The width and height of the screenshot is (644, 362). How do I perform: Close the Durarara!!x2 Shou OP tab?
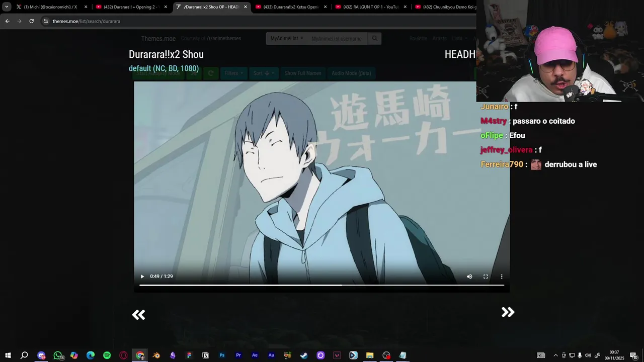(246, 7)
